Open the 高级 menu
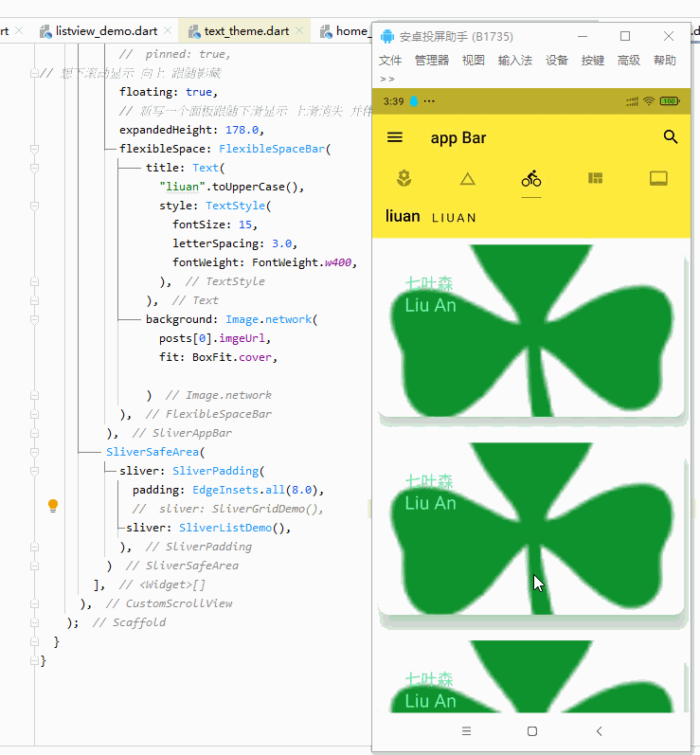 click(x=629, y=61)
